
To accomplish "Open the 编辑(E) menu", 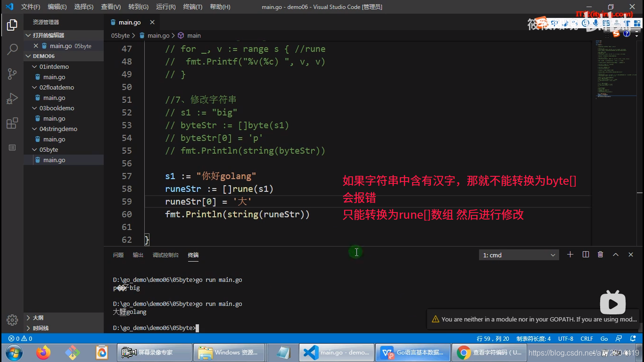I will (57, 7).
